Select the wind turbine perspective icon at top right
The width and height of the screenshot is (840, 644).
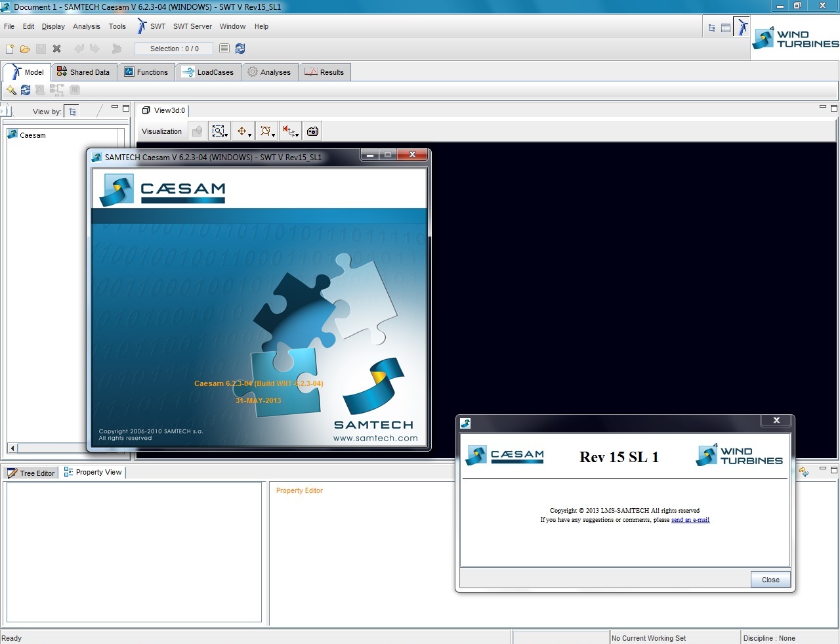[742, 27]
